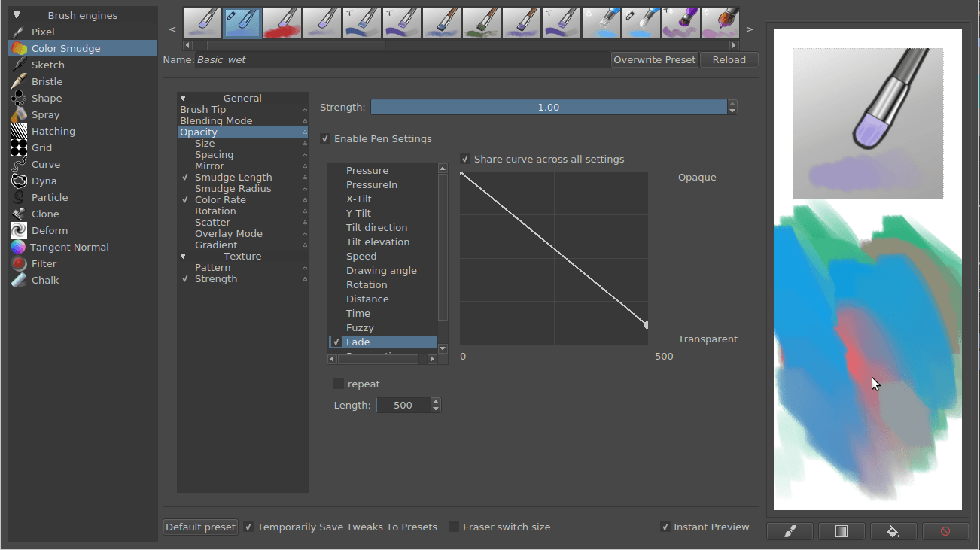Fill the scratchpad with a gradient

(842, 531)
